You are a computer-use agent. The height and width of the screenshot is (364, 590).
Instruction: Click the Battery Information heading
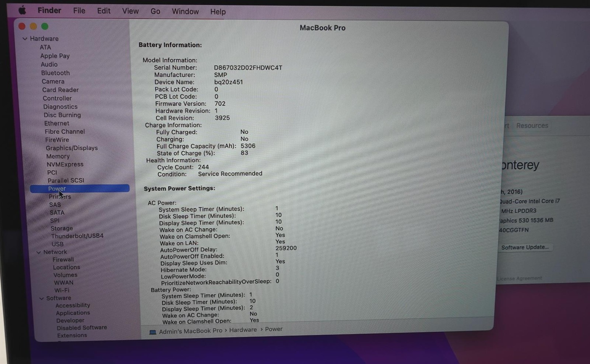pyautogui.click(x=170, y=45)
